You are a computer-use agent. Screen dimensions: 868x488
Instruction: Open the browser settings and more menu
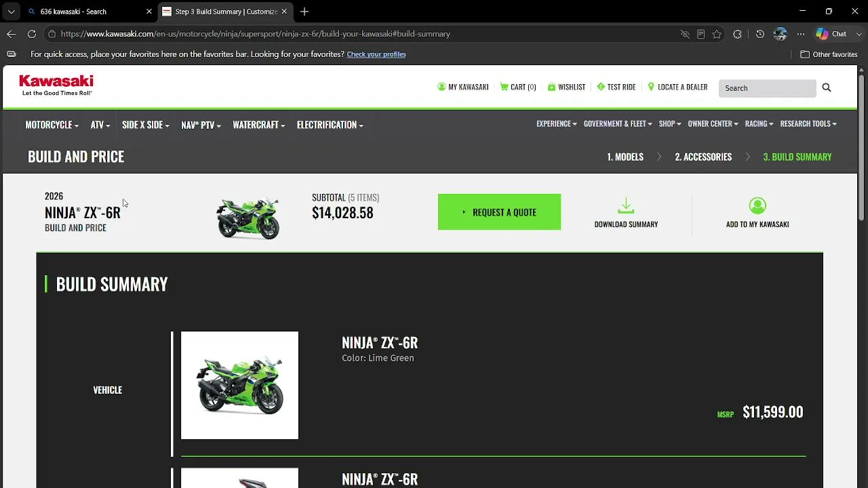point(801,34)
